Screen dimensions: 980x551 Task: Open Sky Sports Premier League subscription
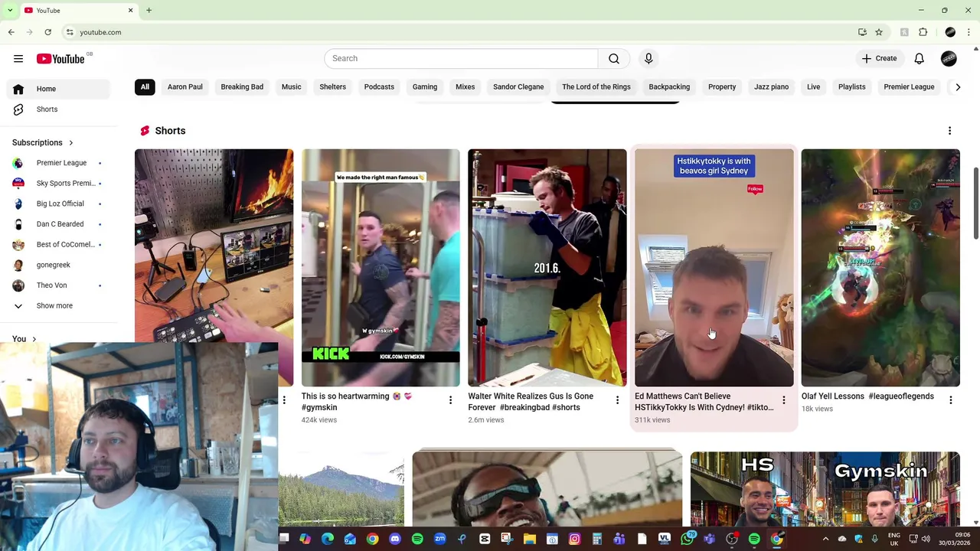coord(58,183)
